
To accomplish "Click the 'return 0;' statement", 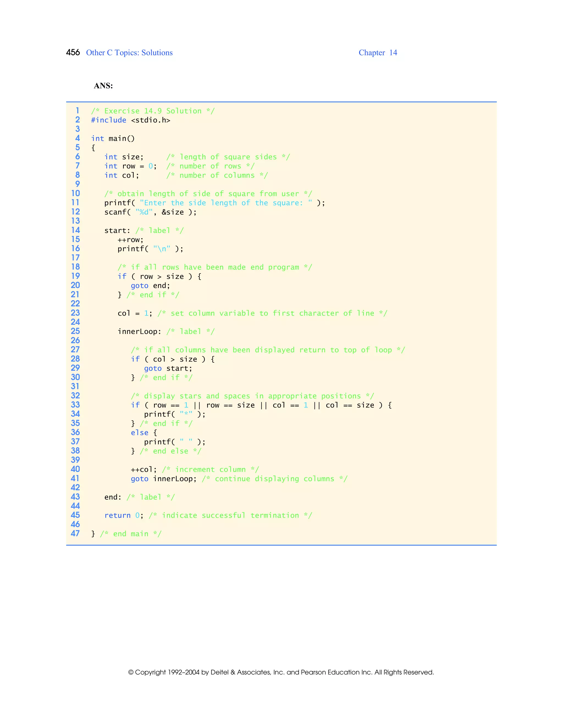I will pos(124,516).
